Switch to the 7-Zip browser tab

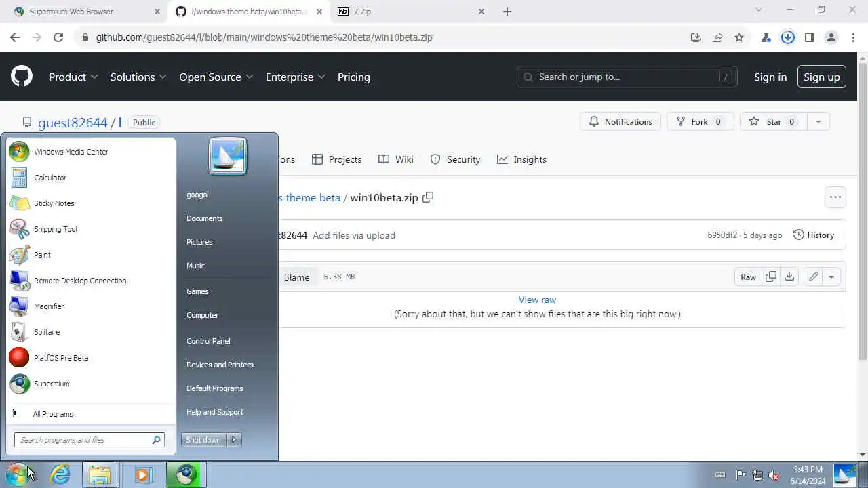411,12
